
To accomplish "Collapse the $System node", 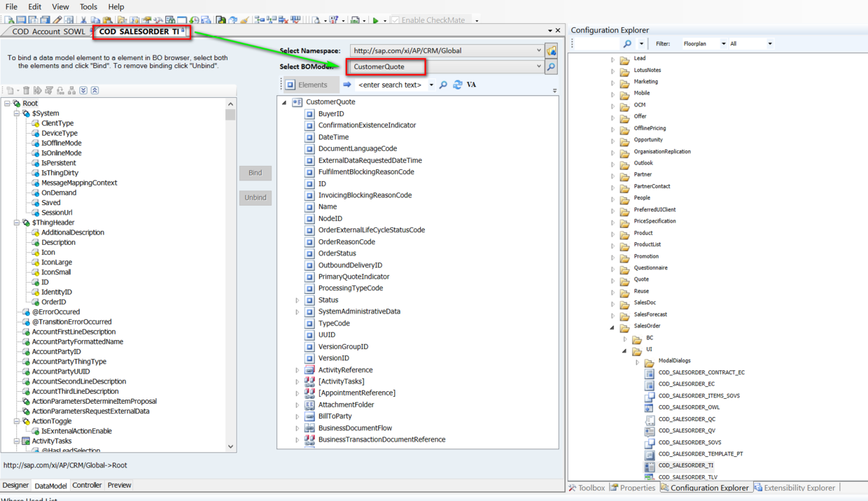I will point(17,113).
